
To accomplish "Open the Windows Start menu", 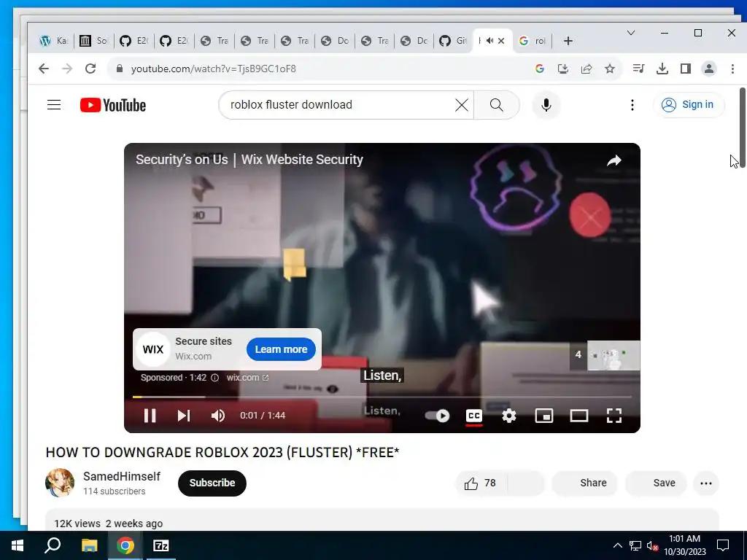I will tap(18, 545).
